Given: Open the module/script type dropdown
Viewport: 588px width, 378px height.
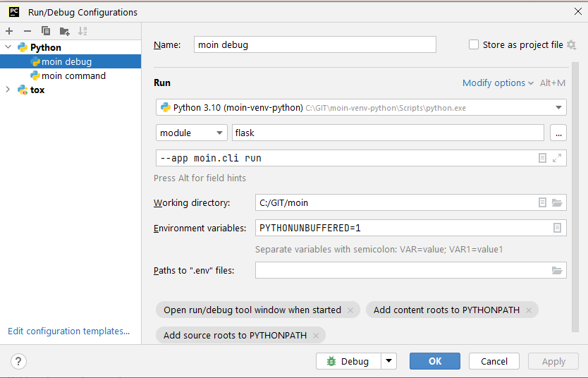Looking at the screenshot, I should click(192, 133).
